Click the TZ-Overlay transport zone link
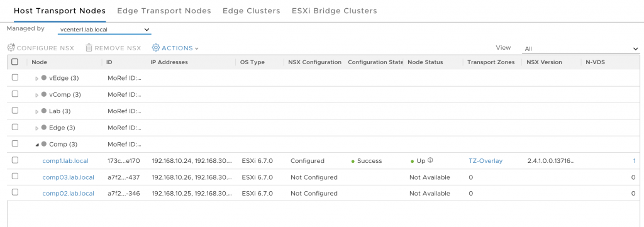The image size is (644, 227). coord(486,161)
